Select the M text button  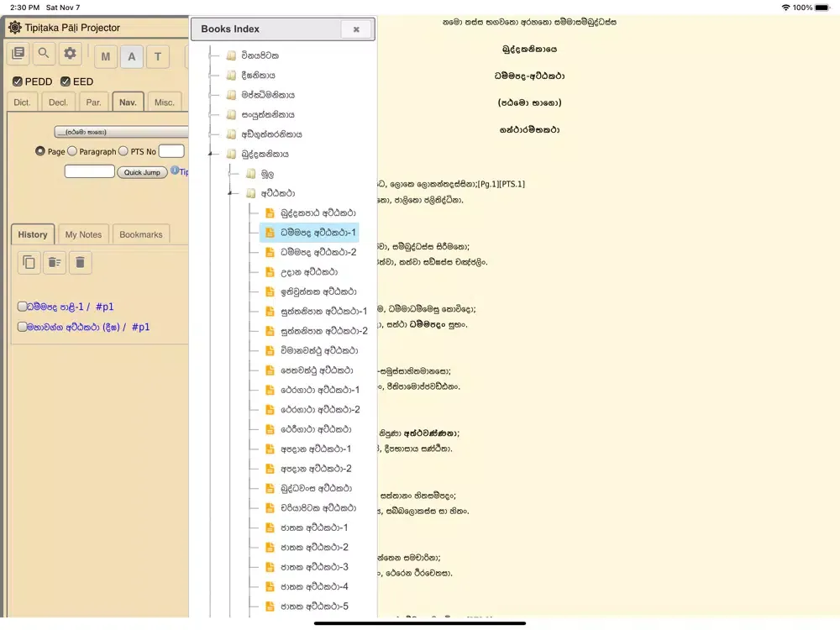point(106,57)
